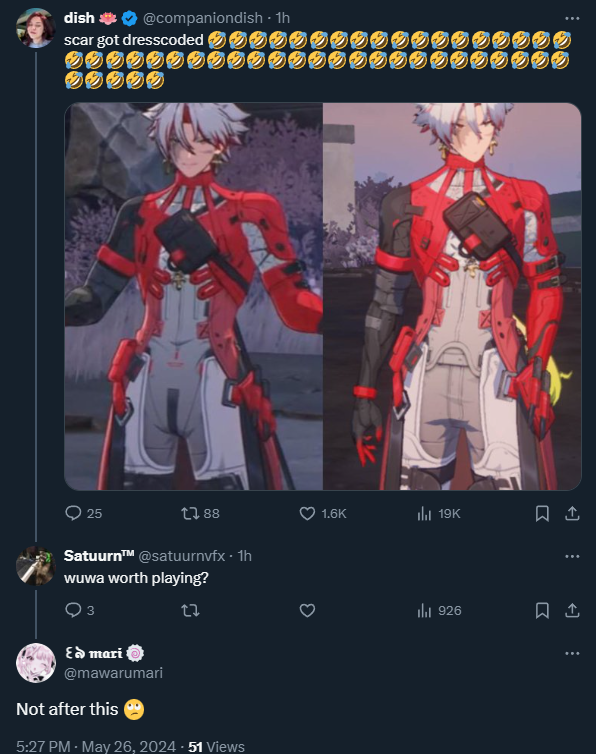Share dish's tweet via share icon
Image resolution: width=596 pixels, height=754 pixels.
point(572,514)
